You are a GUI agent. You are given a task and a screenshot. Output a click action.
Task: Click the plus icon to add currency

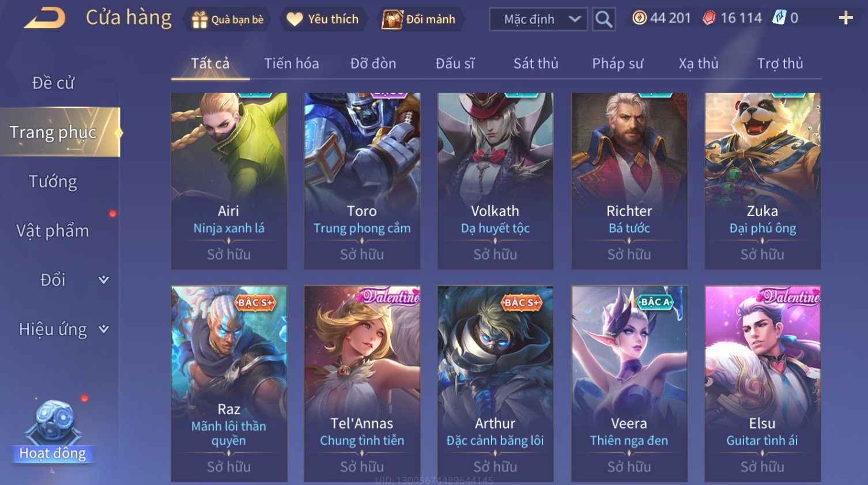click(x=846, y=18)
